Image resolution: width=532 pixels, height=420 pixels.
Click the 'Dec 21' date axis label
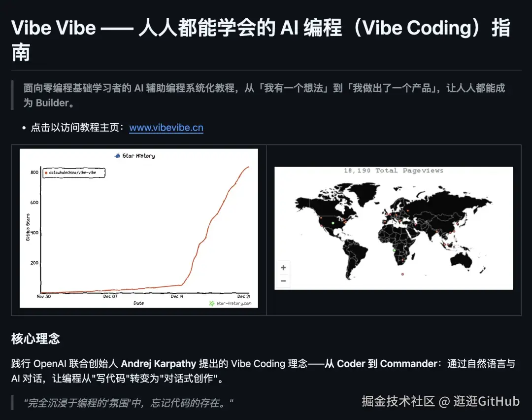[x=244, y=296]
